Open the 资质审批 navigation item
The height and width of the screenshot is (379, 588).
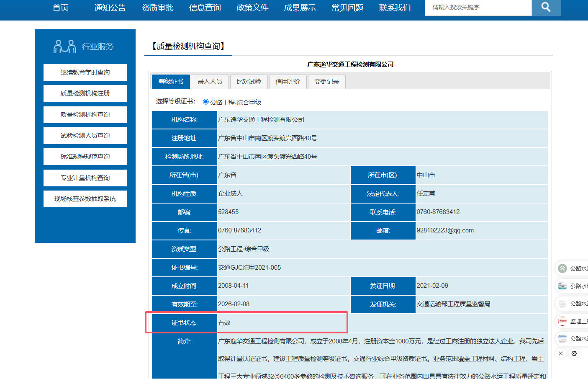click(157, 8)
